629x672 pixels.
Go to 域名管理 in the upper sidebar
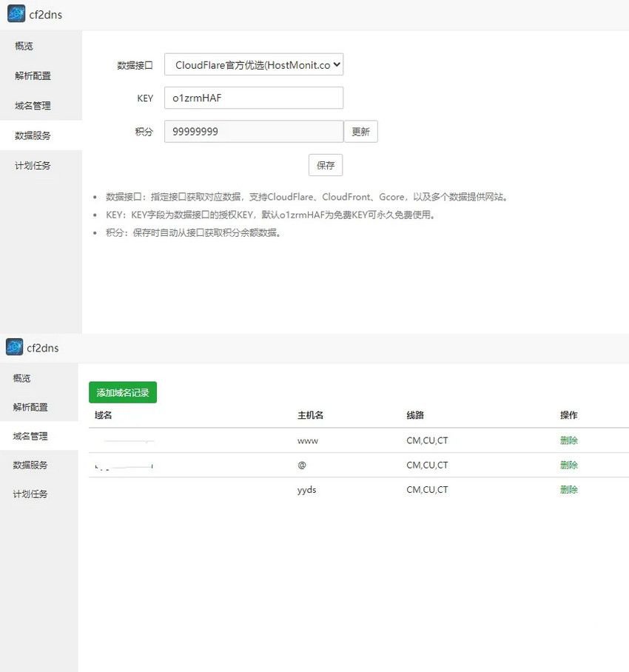click(33, 106)
